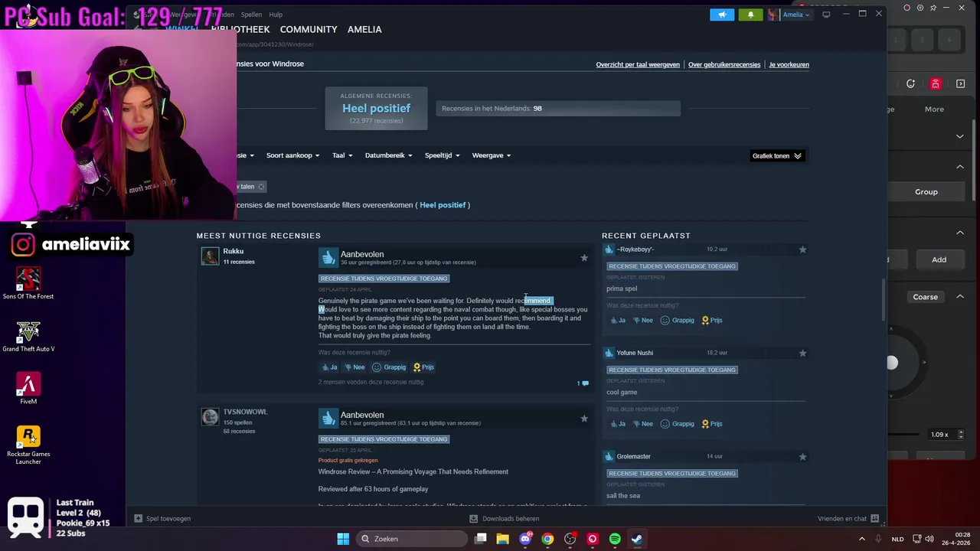Image resolution: width=980 pixels, height=551 pixels.
Task: Open the Steam announcements megaphone icon
Action: click(722, 15)
